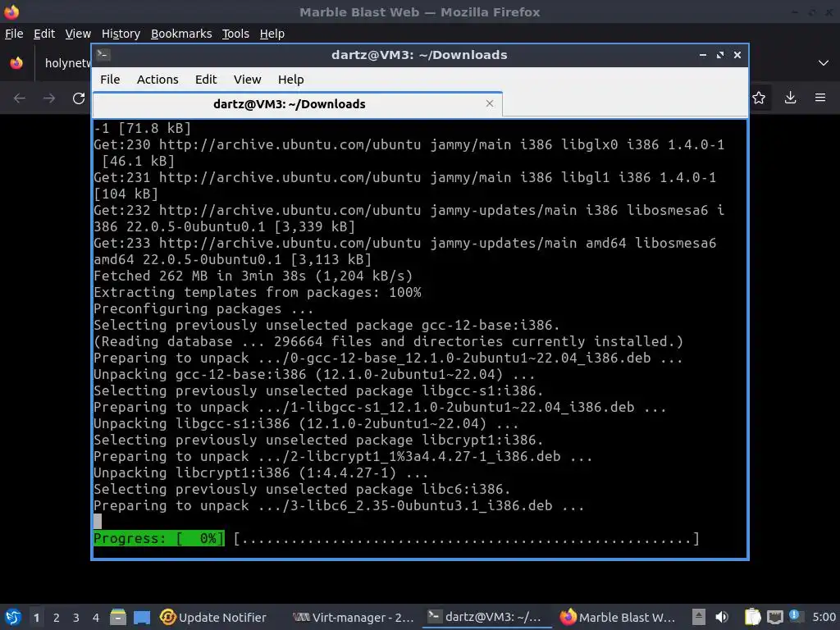This screenshot has height=630, width=840.
Task: Open the terminal's Help menu
Action: (291, 80)
